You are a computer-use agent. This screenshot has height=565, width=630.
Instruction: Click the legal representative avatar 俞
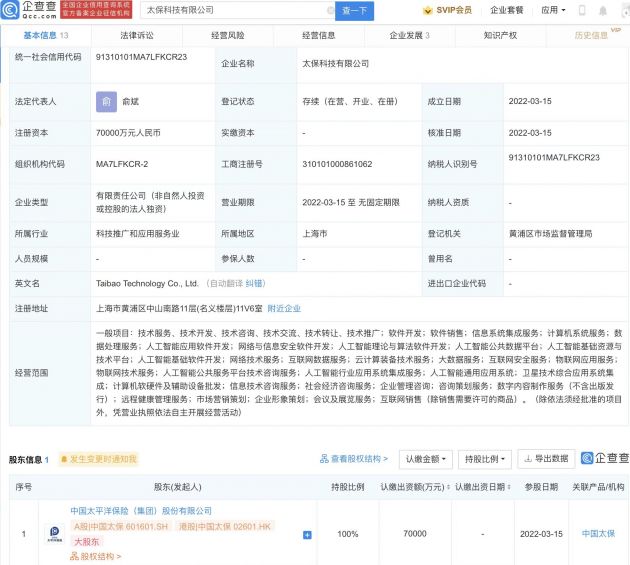coord(106,102)
